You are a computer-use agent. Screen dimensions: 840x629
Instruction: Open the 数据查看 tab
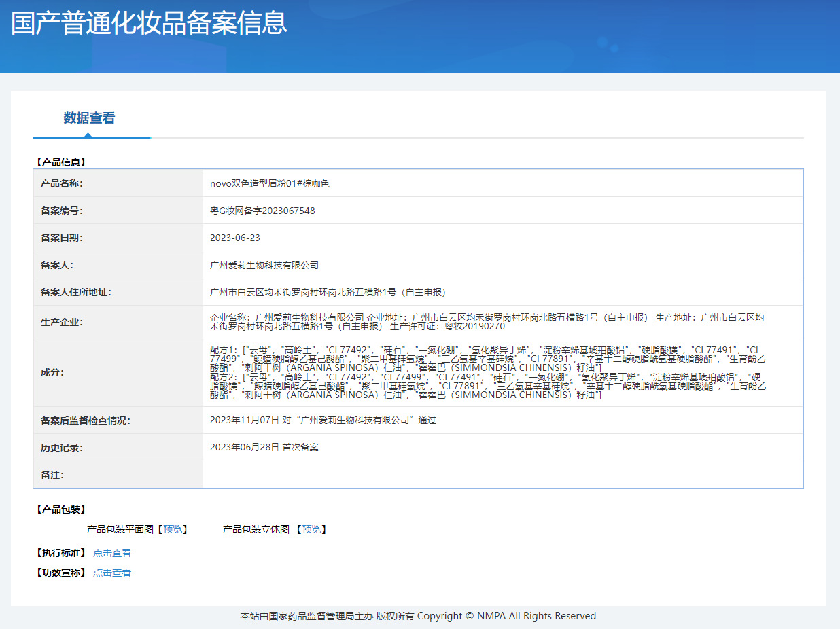[x=89, y=118]
